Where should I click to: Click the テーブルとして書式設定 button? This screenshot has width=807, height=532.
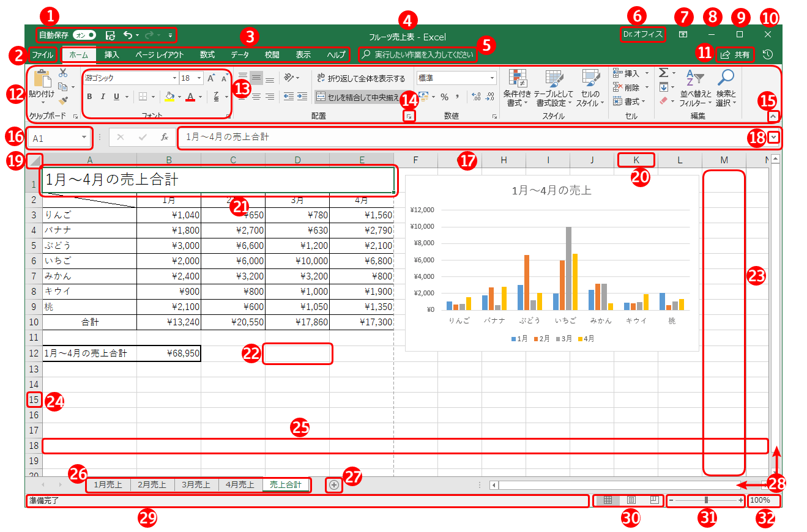553,88
